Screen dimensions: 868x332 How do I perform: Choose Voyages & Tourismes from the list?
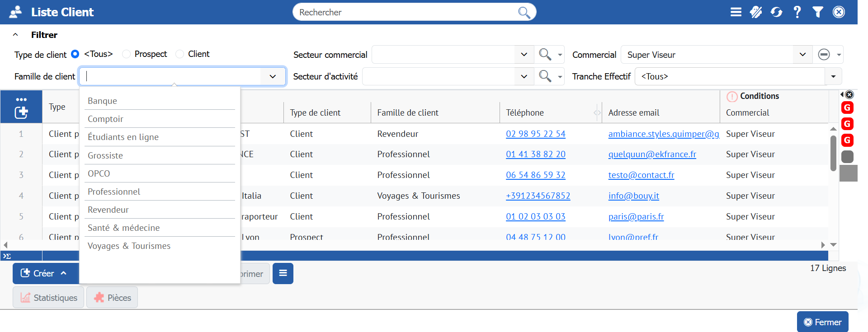pos(129,246)
